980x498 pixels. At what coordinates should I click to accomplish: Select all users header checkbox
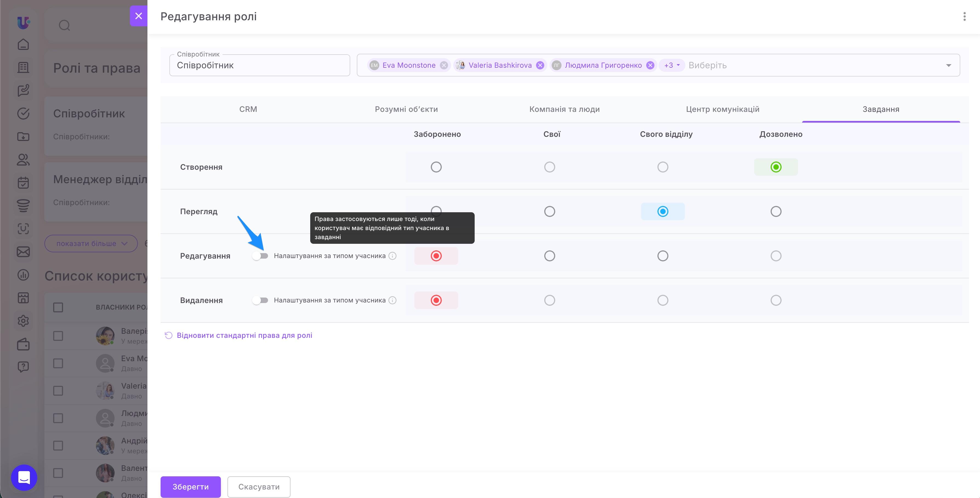click(x=58, y=307)
